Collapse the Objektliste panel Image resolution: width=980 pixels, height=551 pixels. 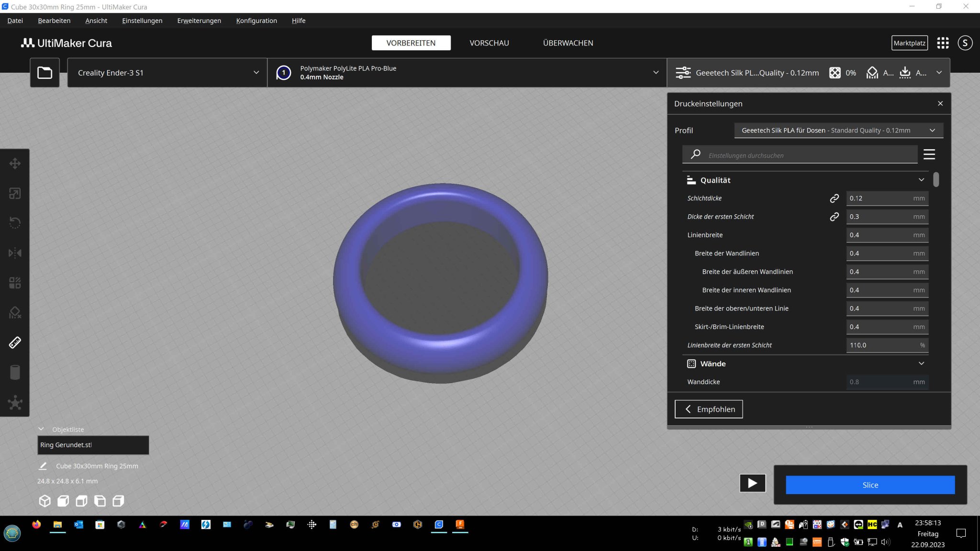[41, 429]
